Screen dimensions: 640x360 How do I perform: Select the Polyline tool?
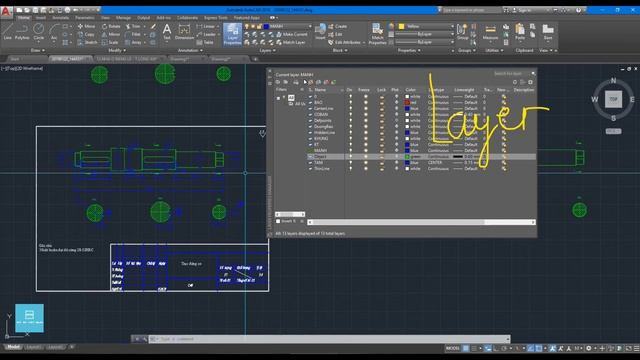click(22, 31)
